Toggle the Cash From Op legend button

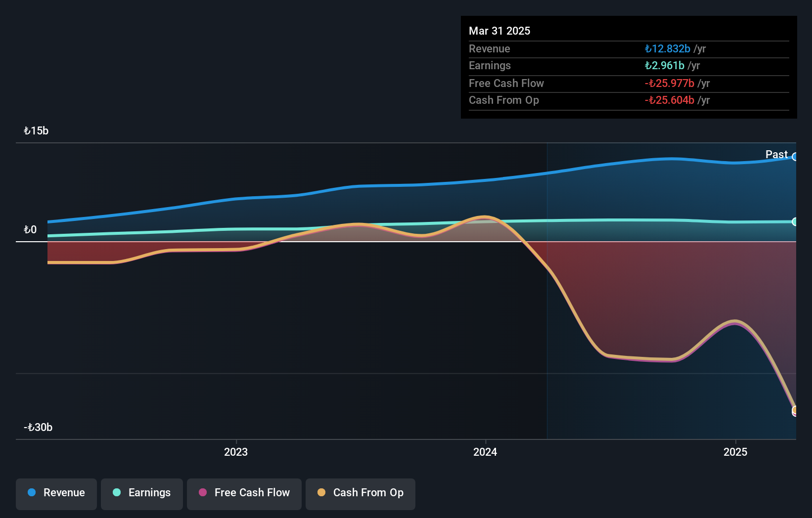pos(361,494)
